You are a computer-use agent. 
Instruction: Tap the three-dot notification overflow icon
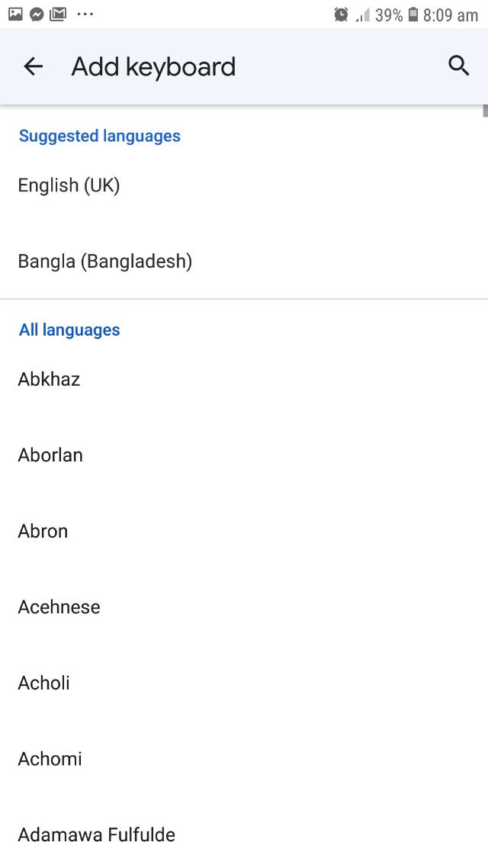(85, 14)
